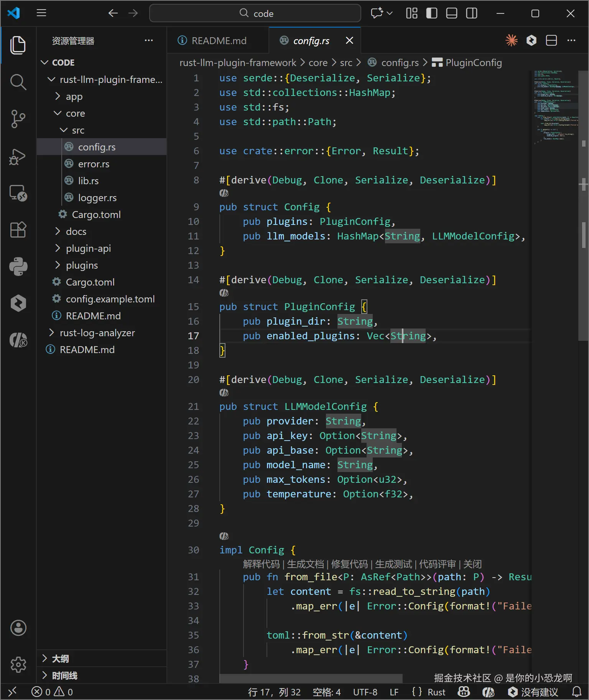The image size is (589, 700).
Task: Toggle the secondary side bar
Action: tap(472, 13)
